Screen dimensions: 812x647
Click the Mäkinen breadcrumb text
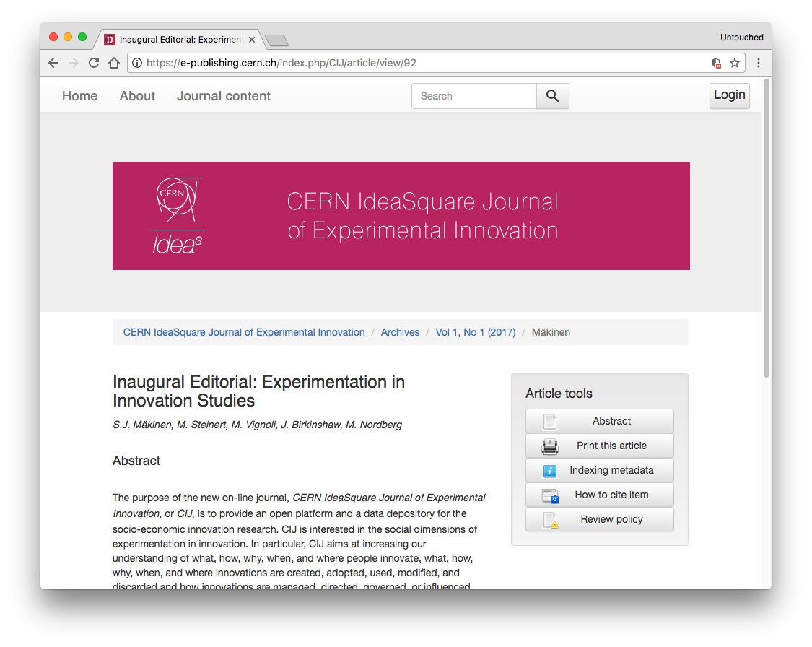tap(551, 332)
